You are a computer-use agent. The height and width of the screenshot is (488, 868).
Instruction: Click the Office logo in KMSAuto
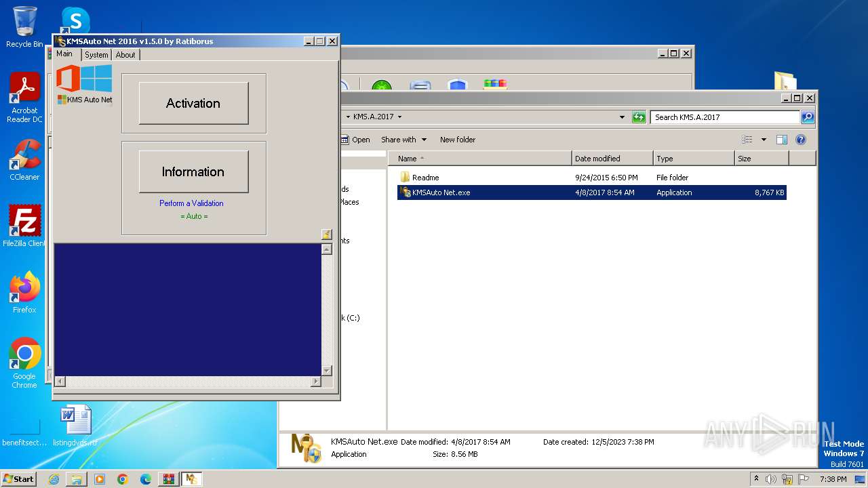click(x=68, y=78)
